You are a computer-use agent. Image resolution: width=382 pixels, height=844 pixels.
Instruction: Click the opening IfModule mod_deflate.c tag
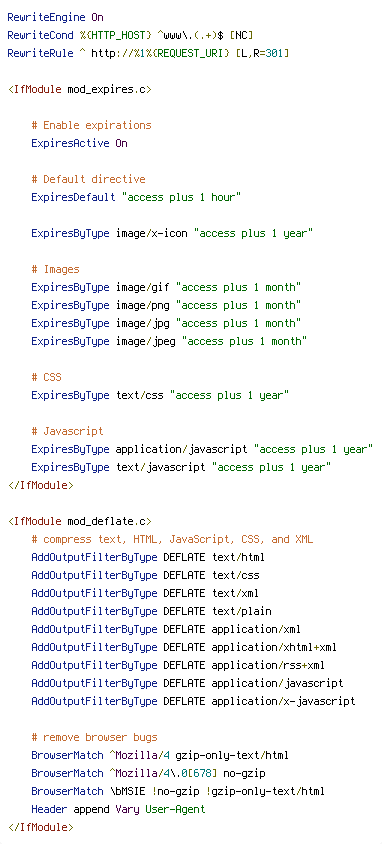click(80, 521)
